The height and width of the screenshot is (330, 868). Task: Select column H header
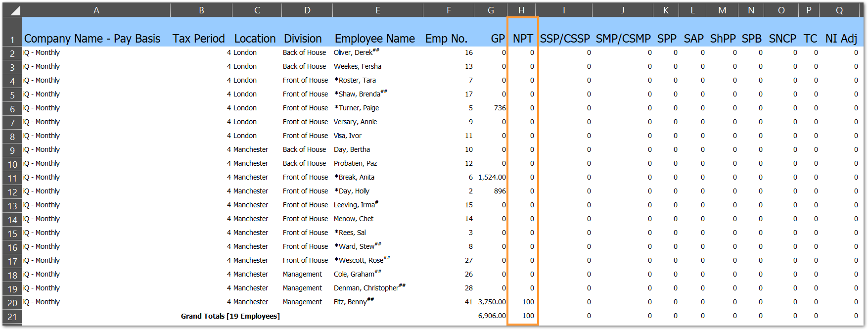tap(521, 10)
